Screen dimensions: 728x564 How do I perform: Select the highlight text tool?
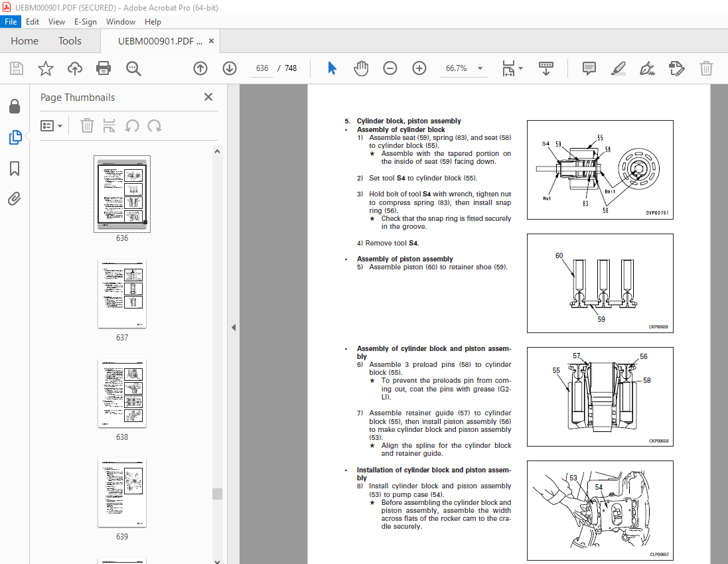[619, 69]
